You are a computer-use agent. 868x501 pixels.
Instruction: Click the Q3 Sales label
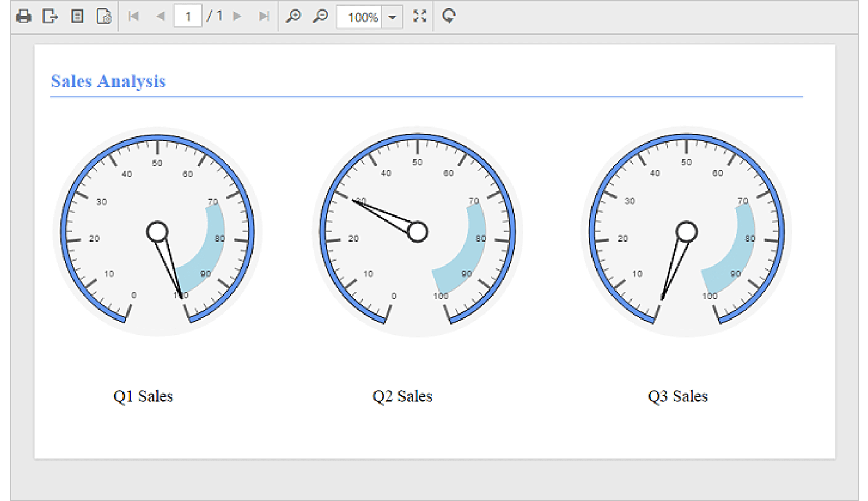click(678, 396)
